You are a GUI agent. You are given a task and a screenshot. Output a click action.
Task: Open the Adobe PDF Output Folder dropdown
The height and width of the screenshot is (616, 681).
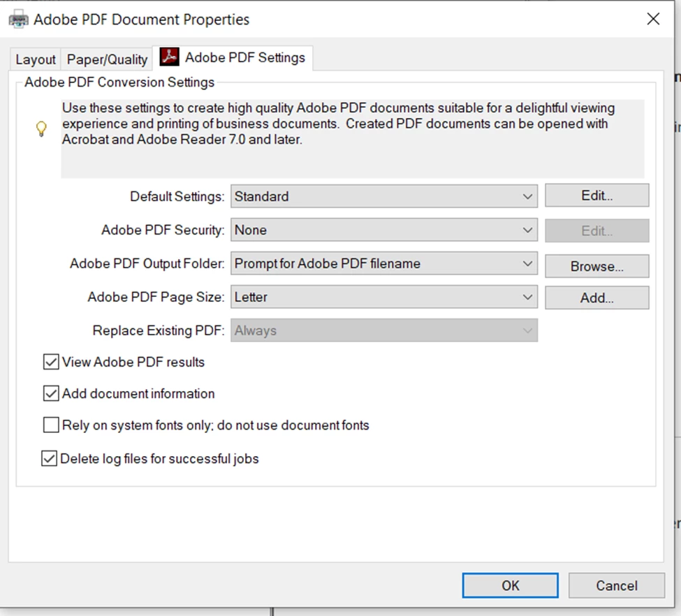coord(384,263)
